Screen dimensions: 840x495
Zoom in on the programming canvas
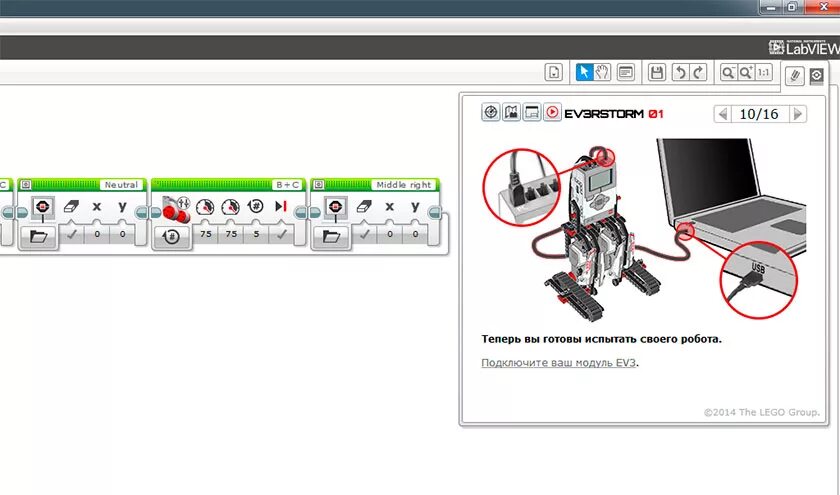click(746, 72)
